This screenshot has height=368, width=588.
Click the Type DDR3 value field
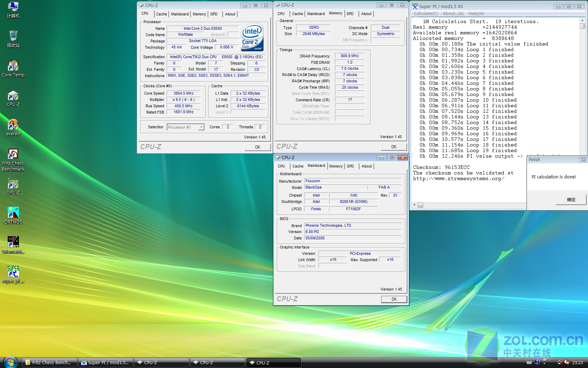[x=314, y=27]
